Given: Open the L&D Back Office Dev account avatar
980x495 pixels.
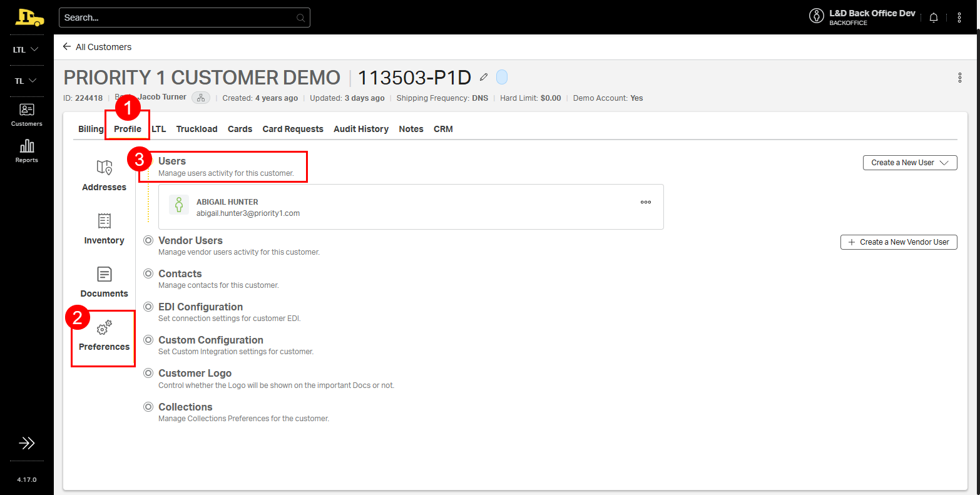Looking at the screenshot, I should click(x=816, y=16).
